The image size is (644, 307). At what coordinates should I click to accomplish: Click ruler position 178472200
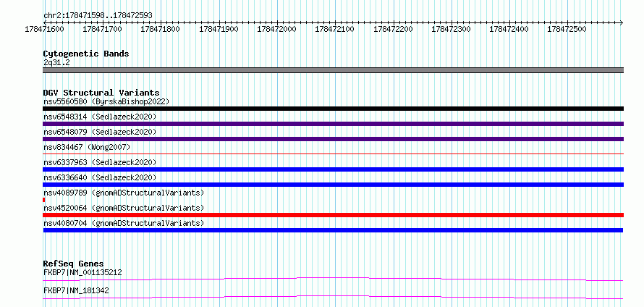tap(393, 29)
